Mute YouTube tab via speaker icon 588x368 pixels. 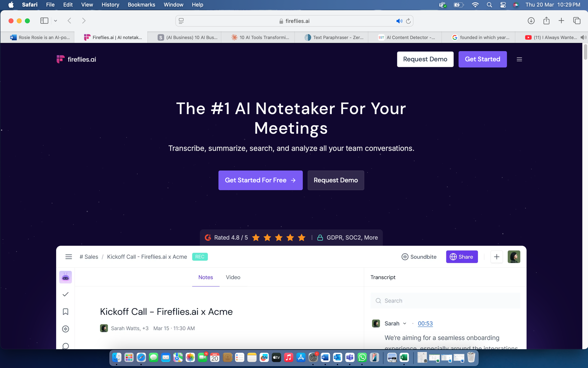pos(583,37)
